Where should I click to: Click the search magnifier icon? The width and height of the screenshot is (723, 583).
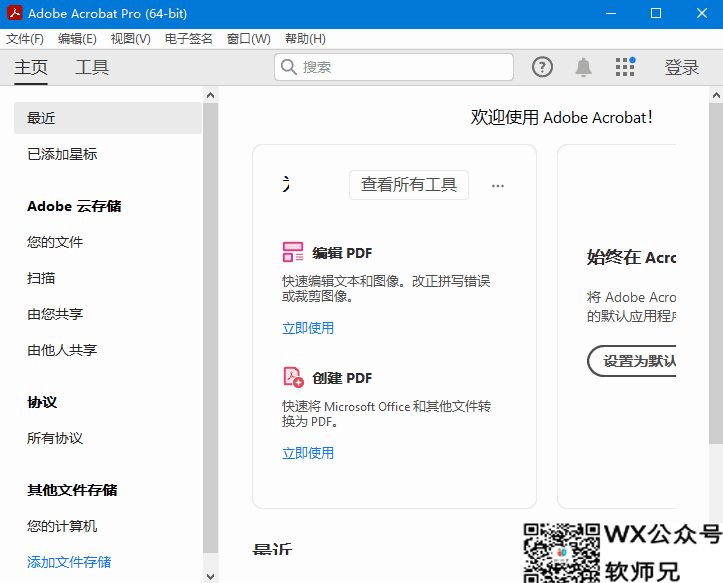(289, 67)
